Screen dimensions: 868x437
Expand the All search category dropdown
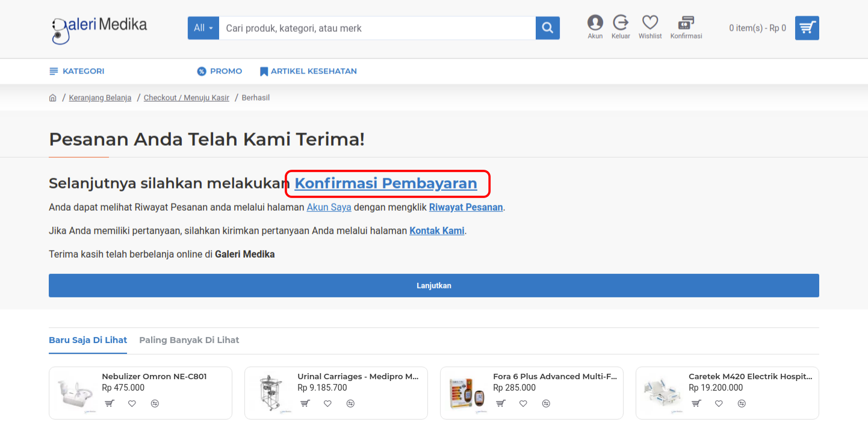pos(203,28)
